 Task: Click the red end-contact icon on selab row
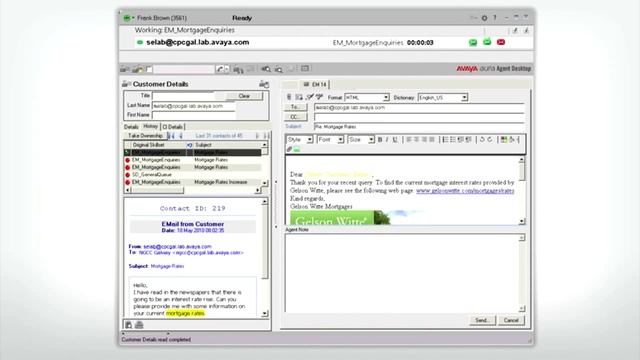[501, 42]
